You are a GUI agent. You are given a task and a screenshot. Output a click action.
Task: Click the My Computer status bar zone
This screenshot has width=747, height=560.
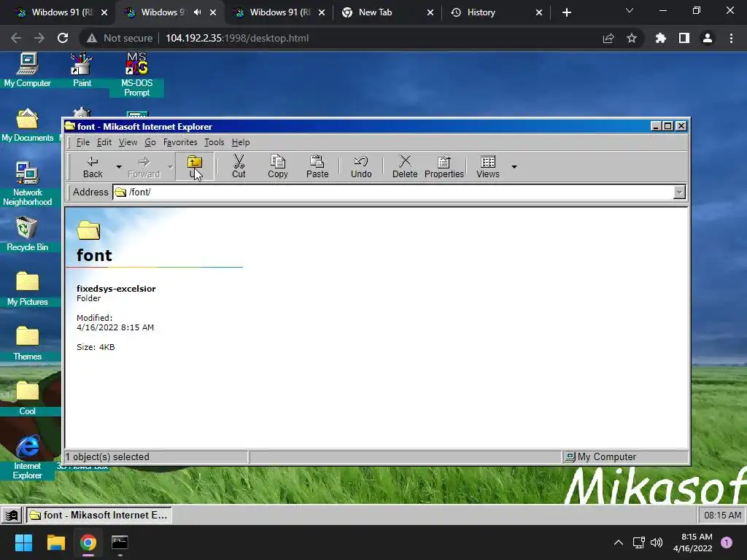coord(625,456)
